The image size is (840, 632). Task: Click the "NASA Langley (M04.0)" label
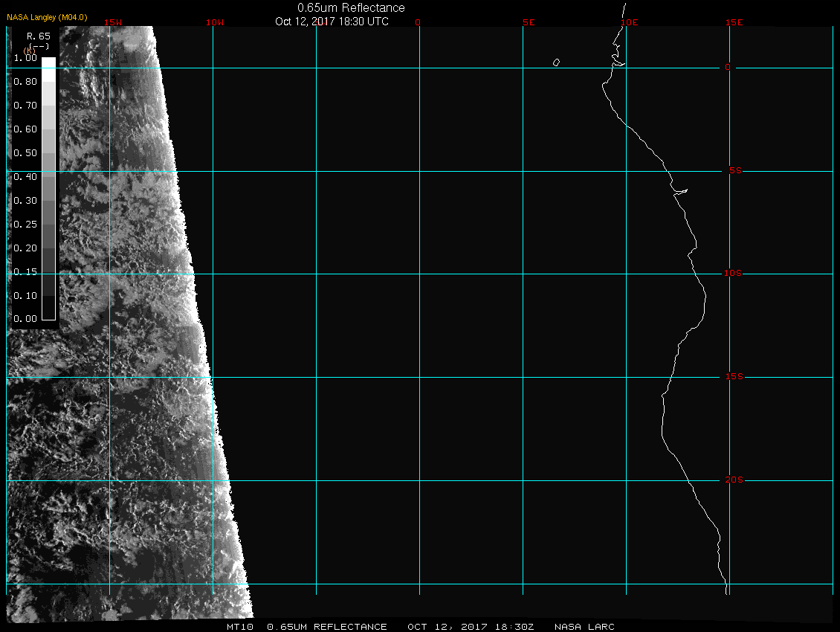47,17
